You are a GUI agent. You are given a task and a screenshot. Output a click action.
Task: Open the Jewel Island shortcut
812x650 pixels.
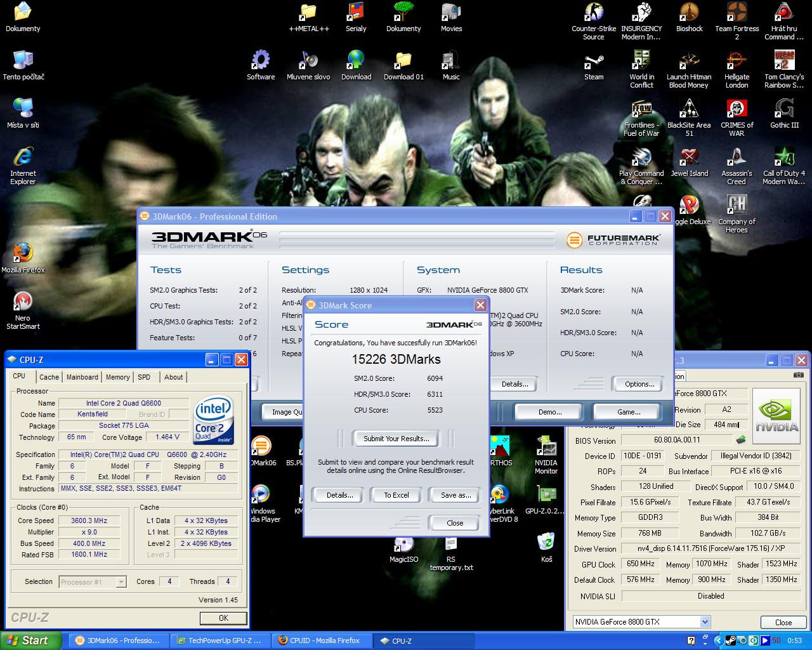click(x=689, y=162)
